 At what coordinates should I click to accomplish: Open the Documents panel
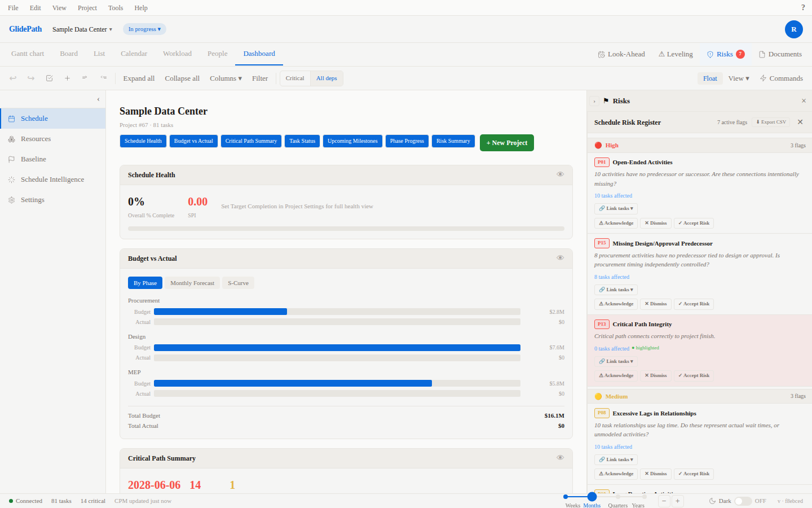(780, 54)
